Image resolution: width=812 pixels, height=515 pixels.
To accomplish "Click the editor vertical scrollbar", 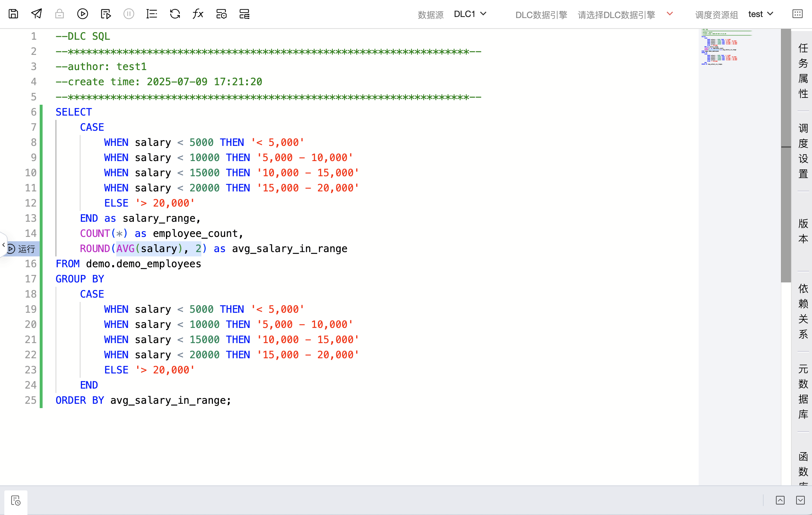I will click(x=786, y=155).
